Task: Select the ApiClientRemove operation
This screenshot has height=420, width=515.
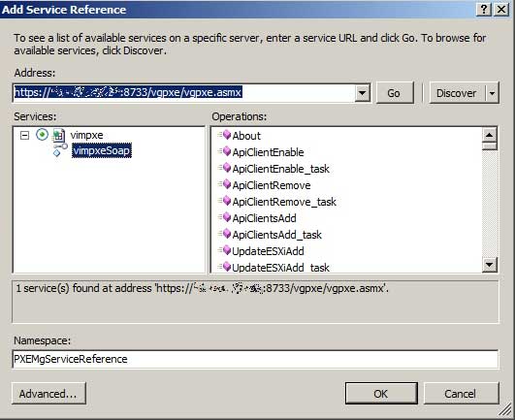Action: 272,185
